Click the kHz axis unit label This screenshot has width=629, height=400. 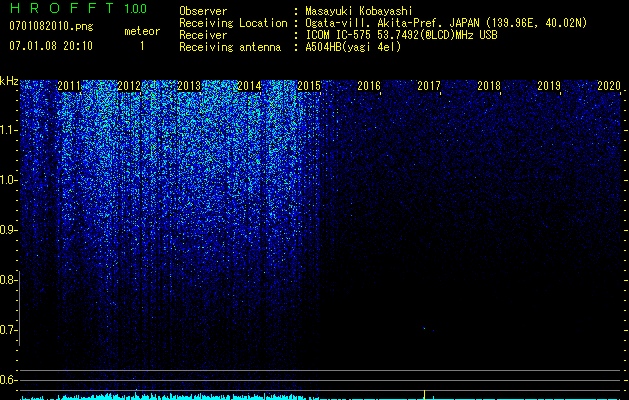[x=9, y=81]
